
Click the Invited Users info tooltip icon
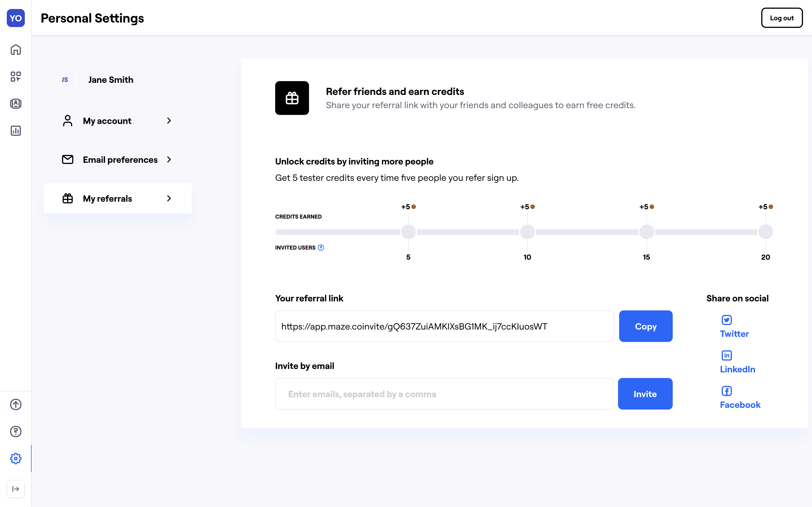tap(321, 248)
